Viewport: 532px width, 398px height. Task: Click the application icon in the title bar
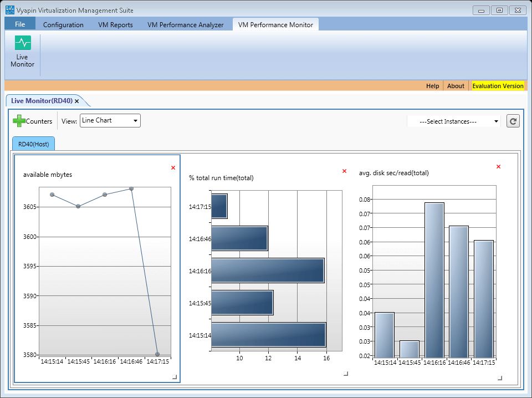tap(9, 10)
